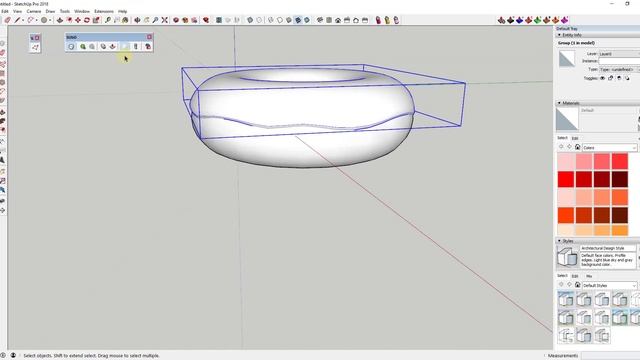
Task: Click the green solid tools icon
Action: click(x=538, y=20)
